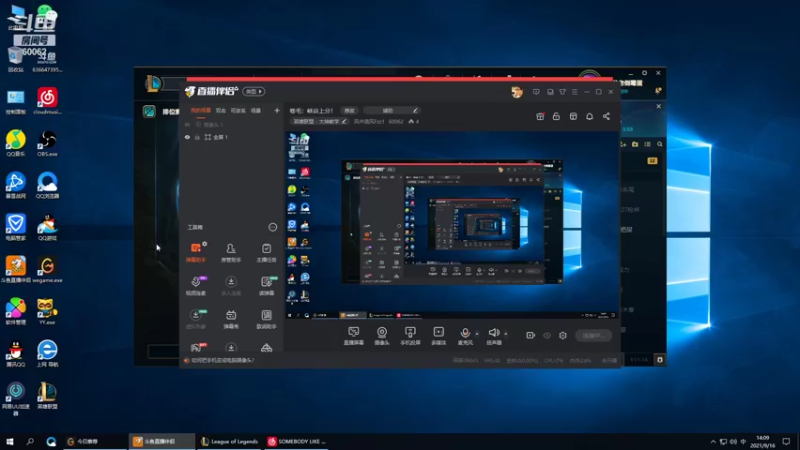
Task: Open the 歌词助手 tool icon
Action: 266,319
